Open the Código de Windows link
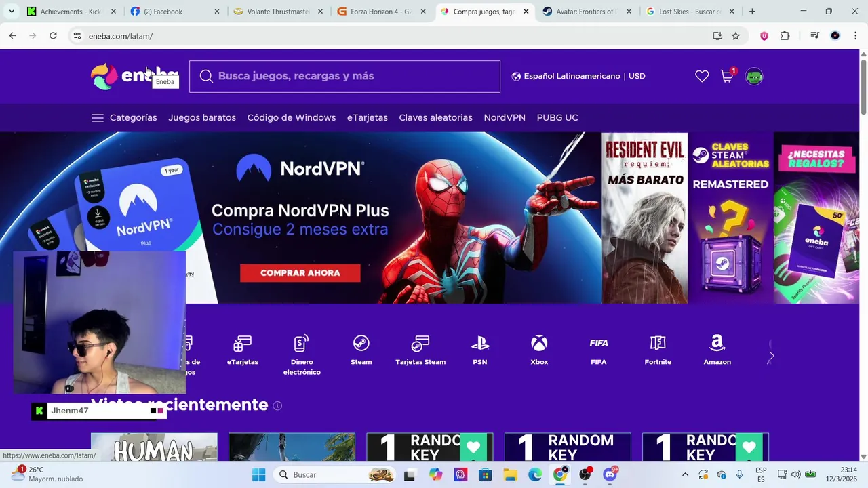Viewport: 868px width, 488px height. click(292, 117)
